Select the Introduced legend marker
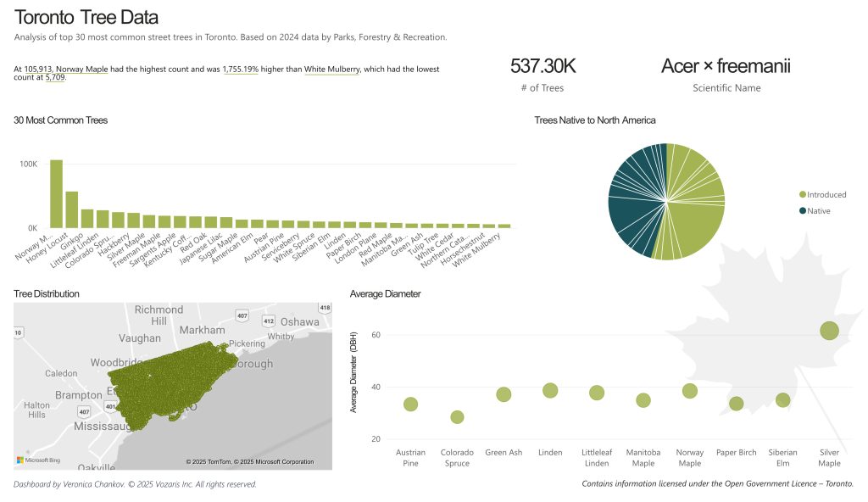The height and width of the screenshot is (502, 868). [801, 194]
